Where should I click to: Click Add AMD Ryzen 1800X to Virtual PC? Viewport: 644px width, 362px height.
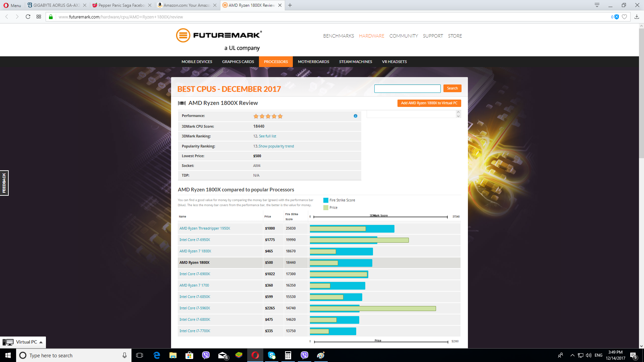pyautogui.click(x=429, y=103)
